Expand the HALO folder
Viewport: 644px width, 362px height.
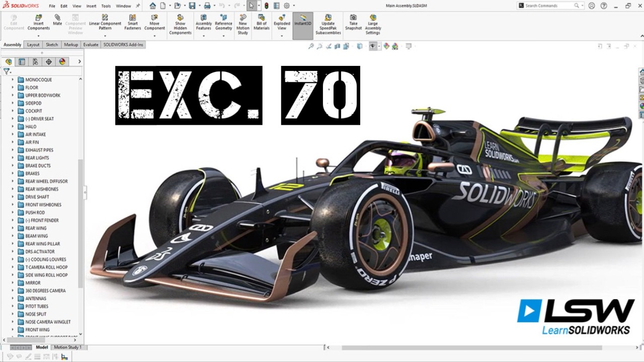[x=13, y=127]
